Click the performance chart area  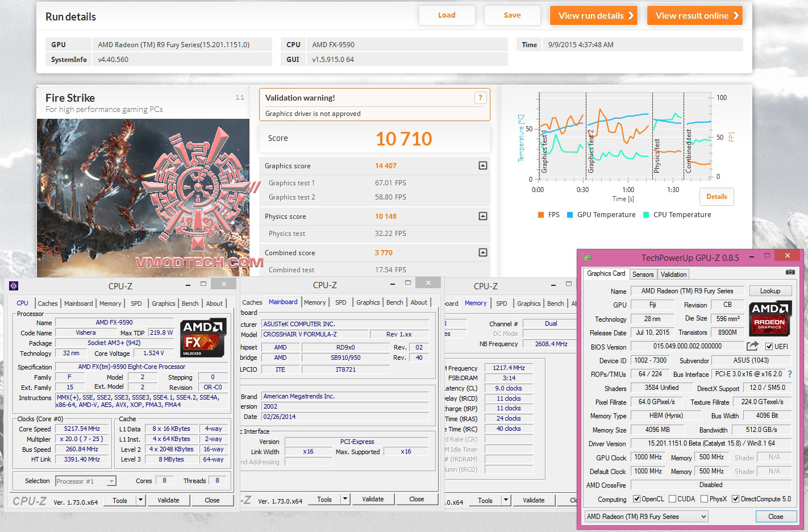pyautogui.click(x=624, y=136)
